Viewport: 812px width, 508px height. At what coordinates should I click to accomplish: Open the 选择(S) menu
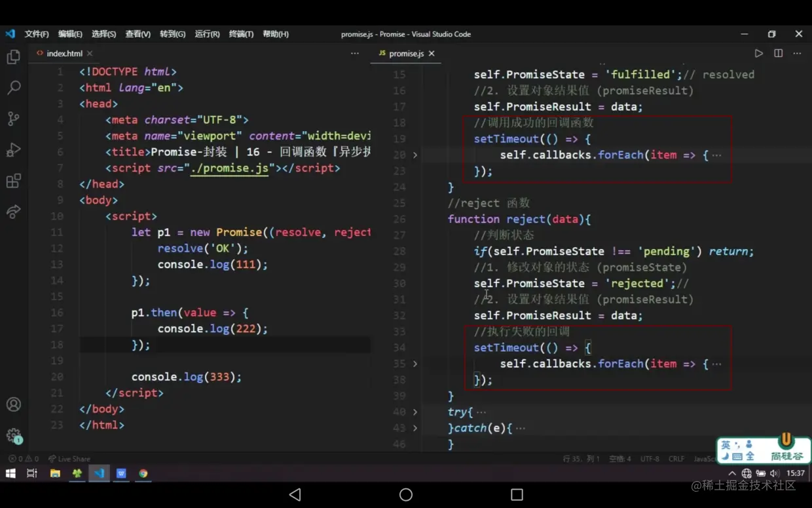tap(103, 34)
